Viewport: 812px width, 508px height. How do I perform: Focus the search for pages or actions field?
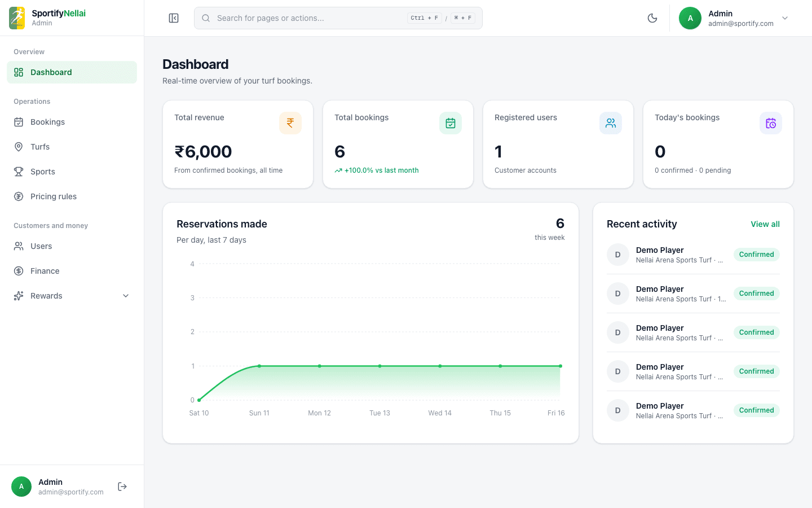338,18
